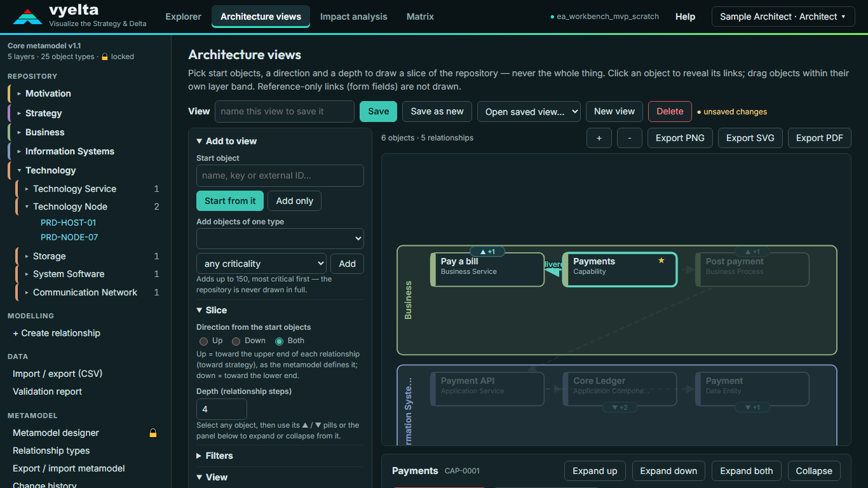Open Import / export (CSV)
Screen dimensions: 868x488
coord(57,374)
